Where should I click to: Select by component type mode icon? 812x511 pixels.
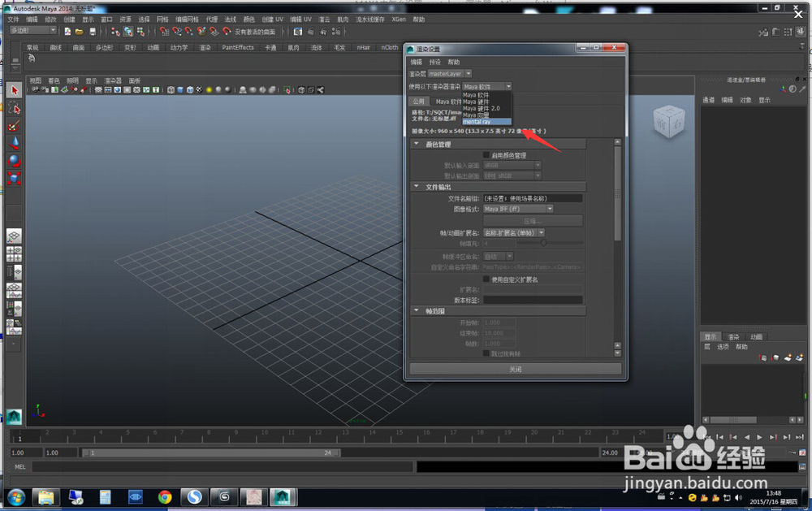click(x=140, y=32)
